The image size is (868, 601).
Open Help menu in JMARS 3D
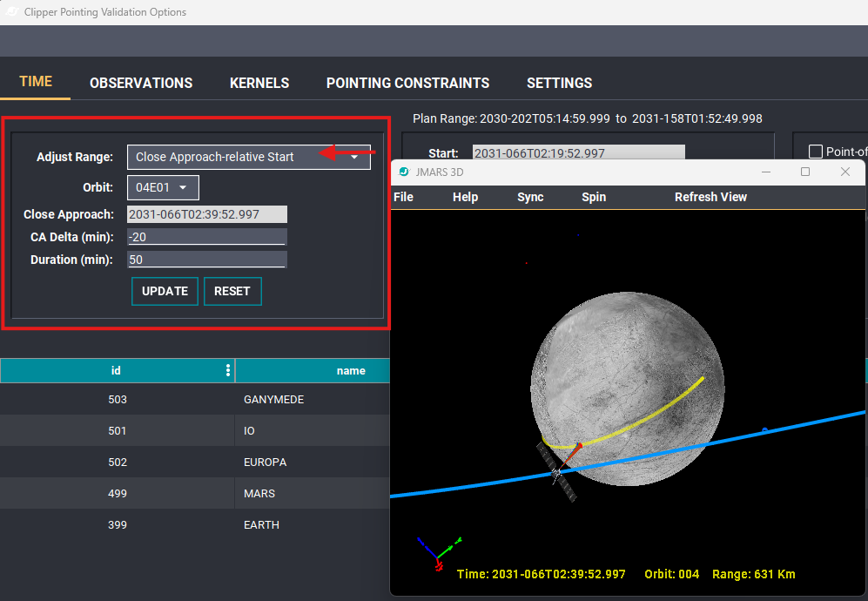click(x=465, y=197)
